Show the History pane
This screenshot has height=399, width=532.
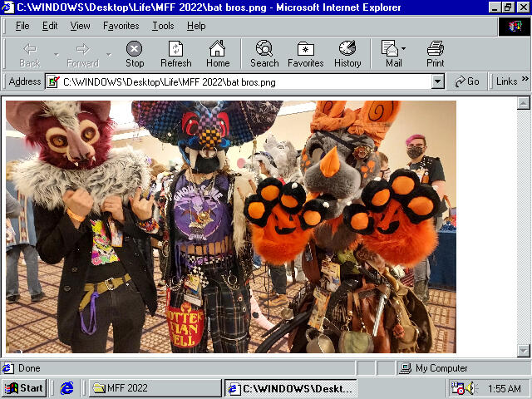point(347,54)
